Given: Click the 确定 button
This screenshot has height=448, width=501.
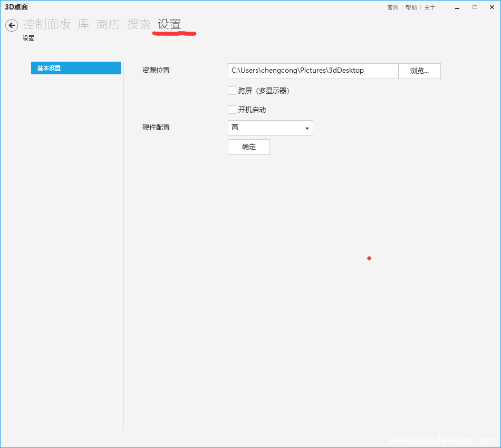Looking at the screenshot, I should tap(249, 147).
